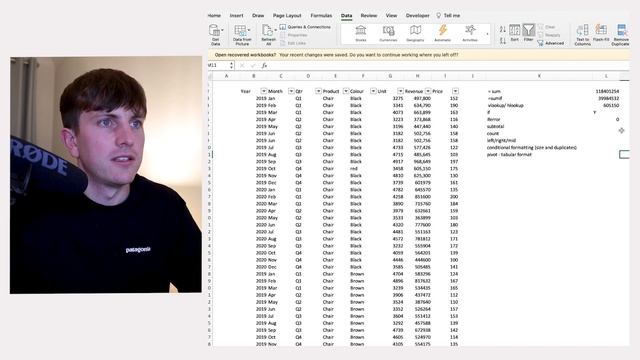640x360 pixels.
Task: Open the Revenue column filter dropdown
Action: point(428,91)
